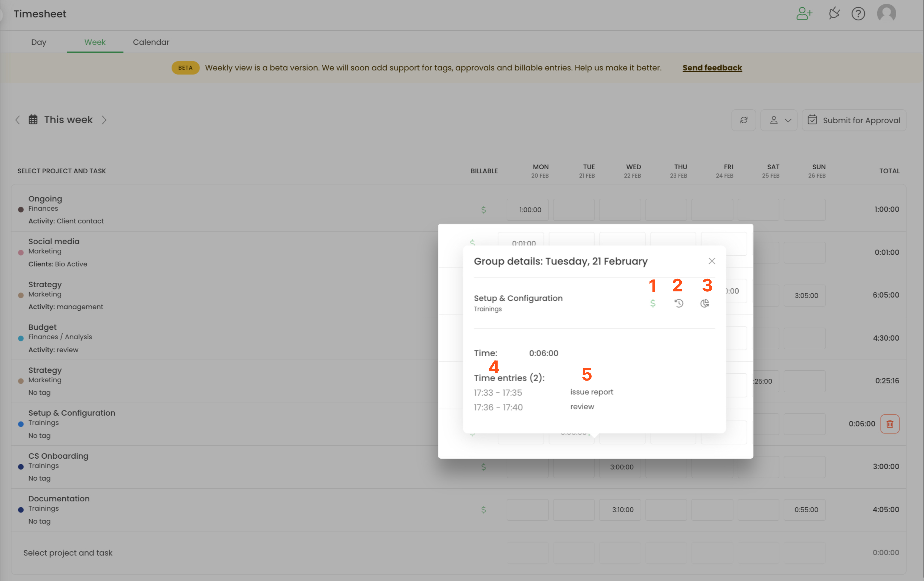924x581 pixels.
Task: Open the integrations plug icon
Action: [x=834, y=14]
